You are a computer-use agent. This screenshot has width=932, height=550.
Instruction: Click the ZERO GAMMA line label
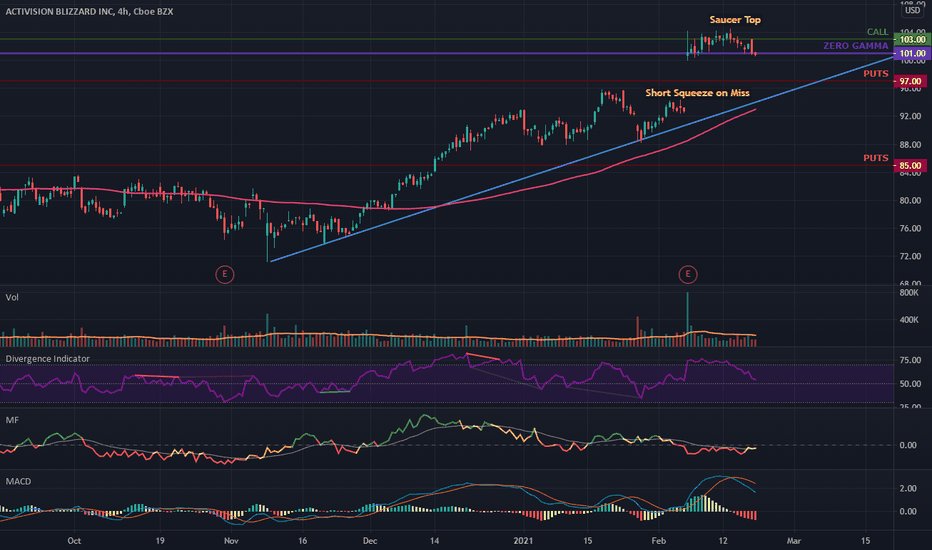pyautogui.click(x=856, y=46)
